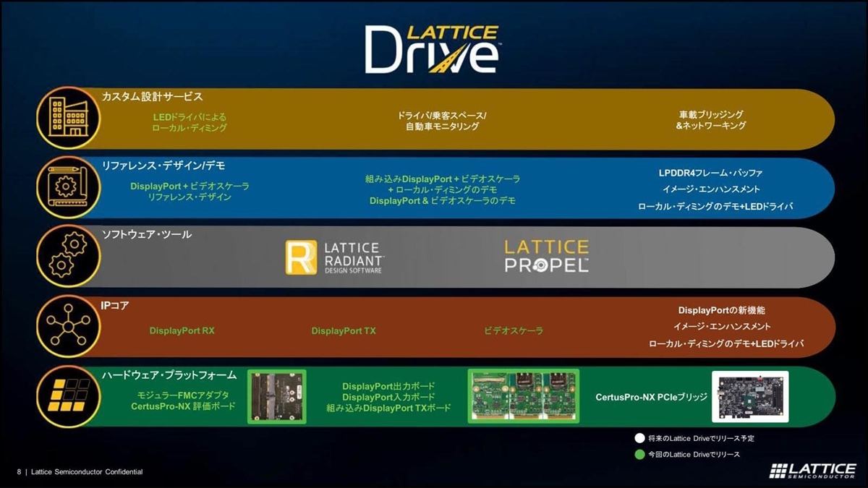Image resolution: width=868 pixels, height=488 pixels.
Task: Click the Lattice Radiant design software logo
Action: pyautogui.click(x=336, y=257)
